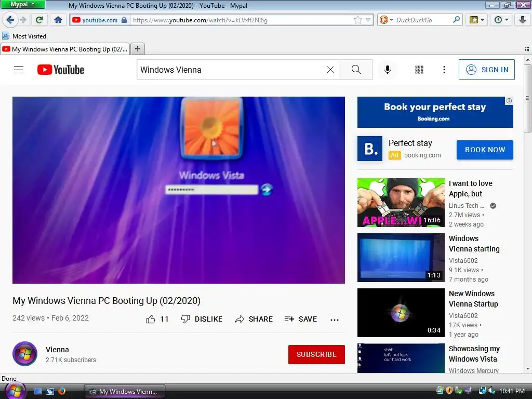The width and height of the screenshot is (532, 399).
Task: Open Showcasing my Windows Vista thumbnail
Action: [x=401, y=358]
